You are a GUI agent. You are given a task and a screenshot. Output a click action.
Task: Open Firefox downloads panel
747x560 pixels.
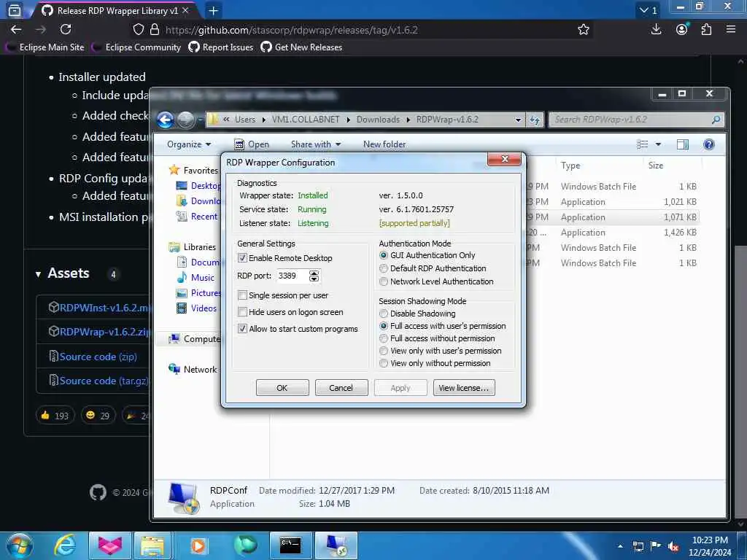(656, 29)
